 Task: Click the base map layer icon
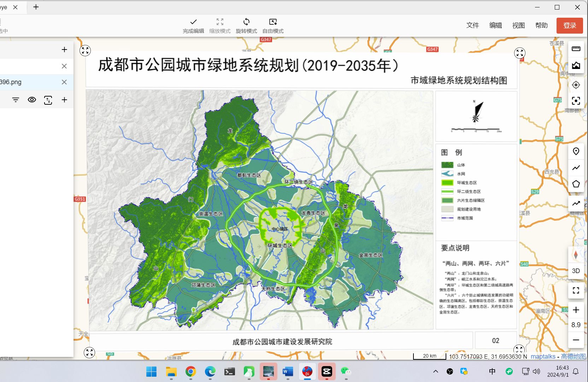576,65
